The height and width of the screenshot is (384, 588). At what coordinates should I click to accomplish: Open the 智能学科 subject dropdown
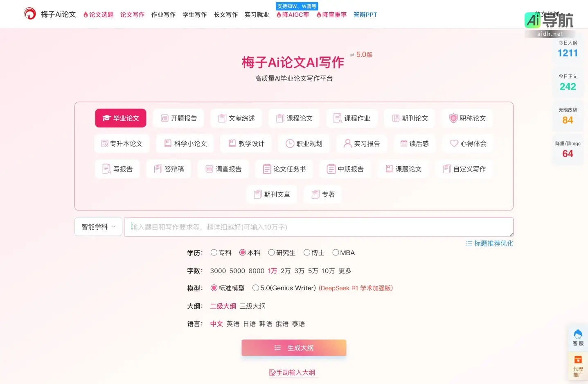click(98, 226)
